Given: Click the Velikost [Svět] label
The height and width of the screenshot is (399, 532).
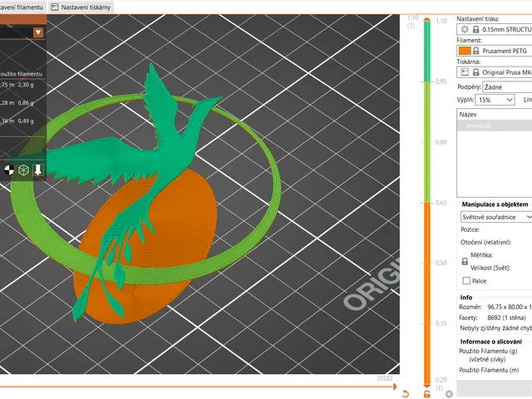Looking at the screenshot, I should pos(490,268).
